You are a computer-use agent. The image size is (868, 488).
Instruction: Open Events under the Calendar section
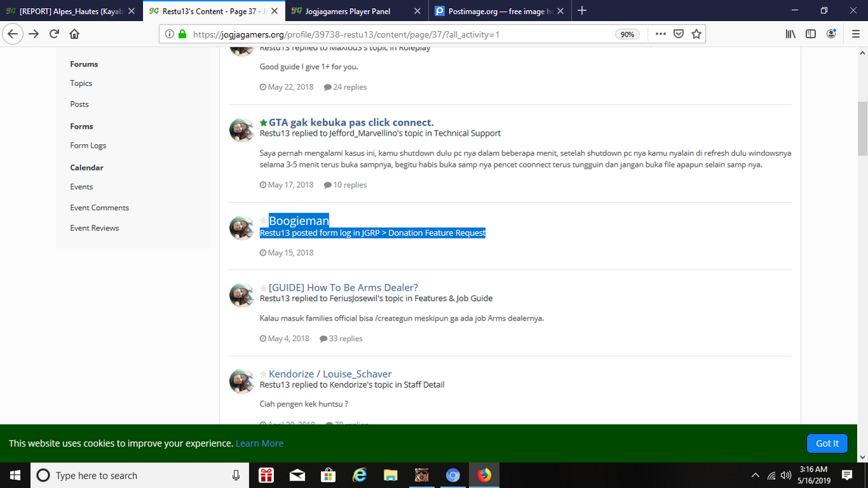[x=81, y=187]
